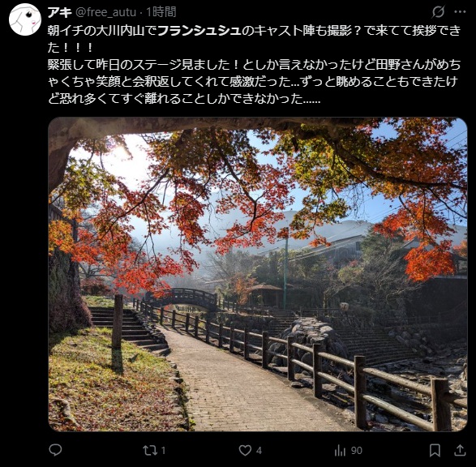The width and height of the screenshot is (476, 467).
Task: Bookmark this post
Action: click(435, 450)
